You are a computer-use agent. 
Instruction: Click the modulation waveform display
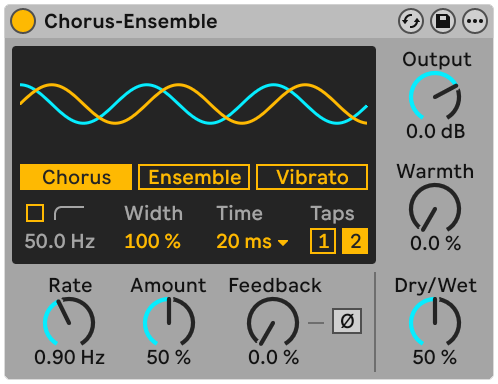point(194,104)
